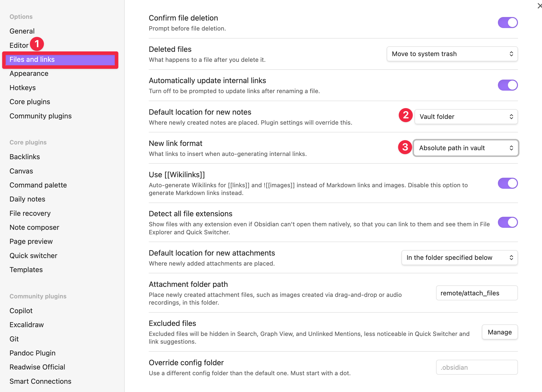Viewport: 542px width, 392px height.
Task: Disable Automatically update internal links toggle
Action: pyautogui.click(x=507, y=85)
